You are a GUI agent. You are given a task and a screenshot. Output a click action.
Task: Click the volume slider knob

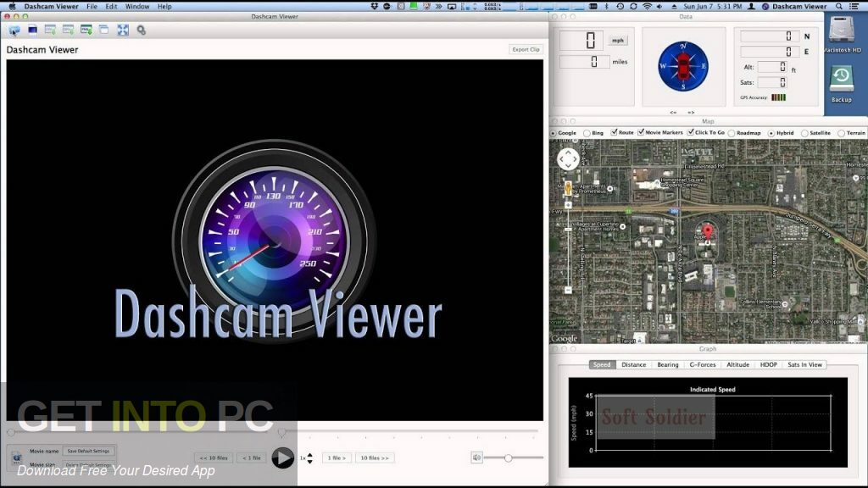click(509, 457)
